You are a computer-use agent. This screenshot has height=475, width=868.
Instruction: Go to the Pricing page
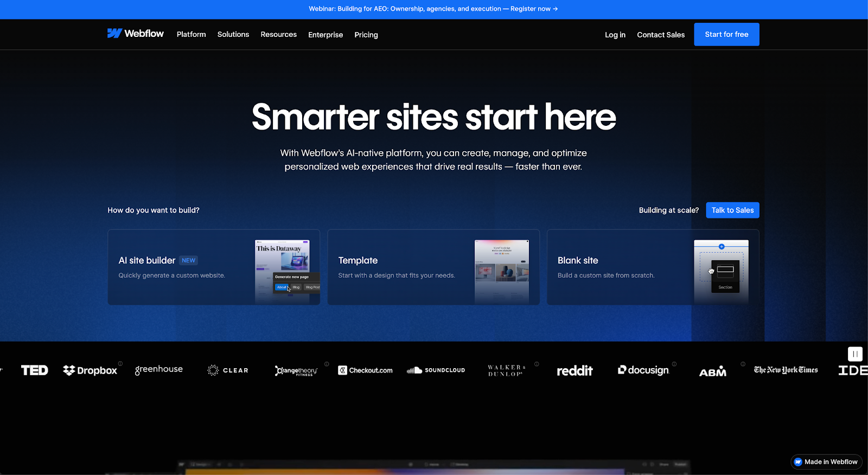(366, 35)
